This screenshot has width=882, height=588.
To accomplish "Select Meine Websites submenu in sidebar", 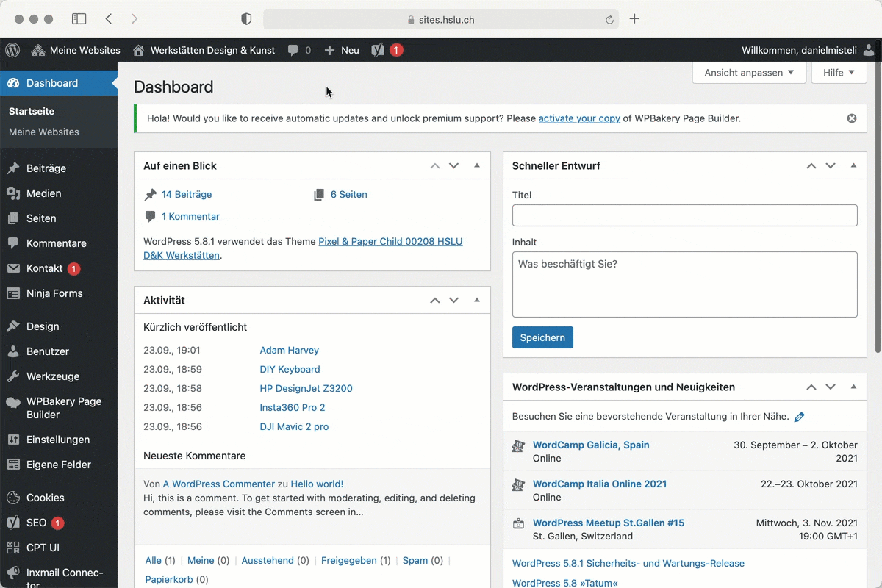I will 44,132.
